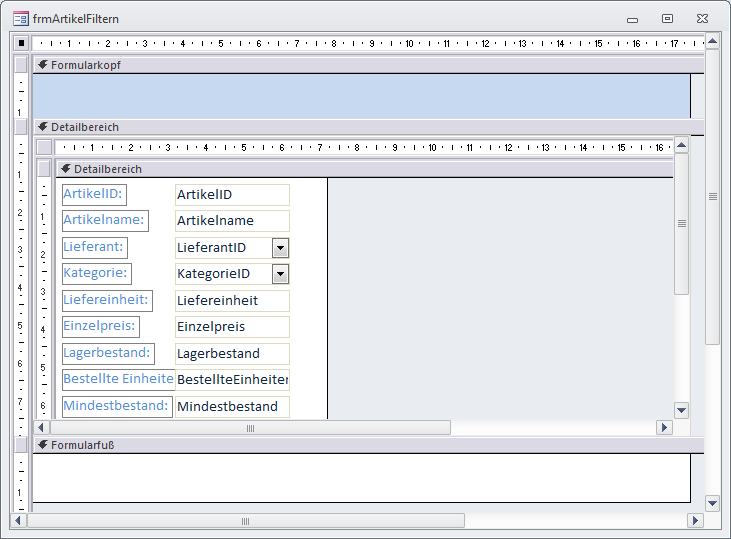731x539 pixels.
Task: Select the Formularfuß section bar
Action: (360, 444)
